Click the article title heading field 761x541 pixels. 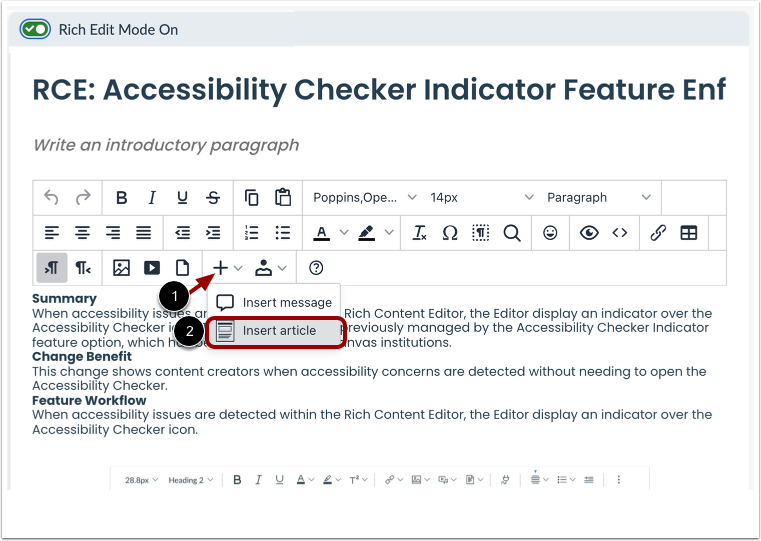coord(380,90)
